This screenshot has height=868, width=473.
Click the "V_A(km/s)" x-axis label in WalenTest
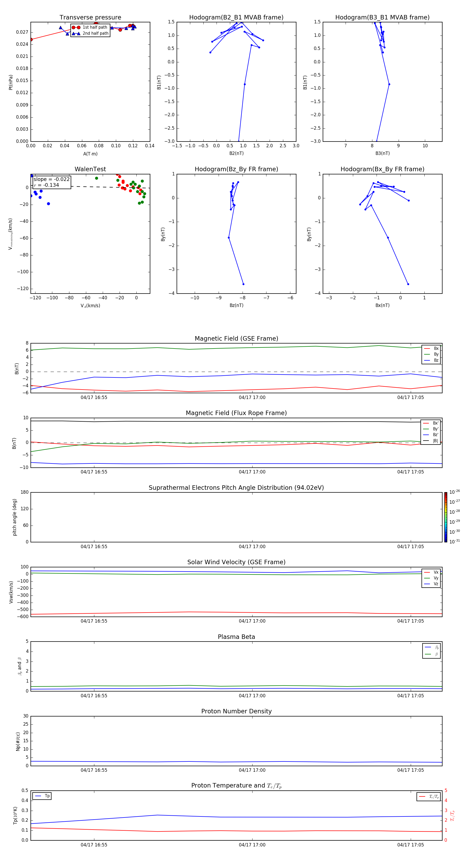tap(90, 306)
